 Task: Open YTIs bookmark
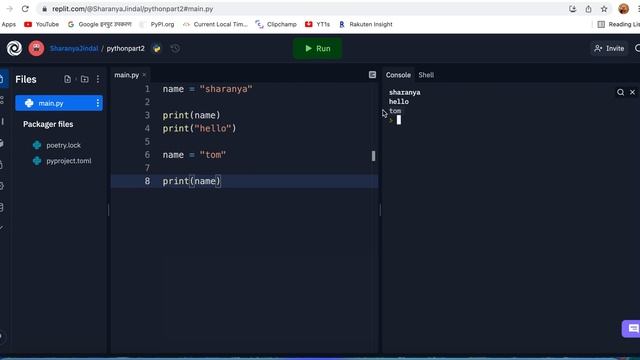tap(317, 24)
